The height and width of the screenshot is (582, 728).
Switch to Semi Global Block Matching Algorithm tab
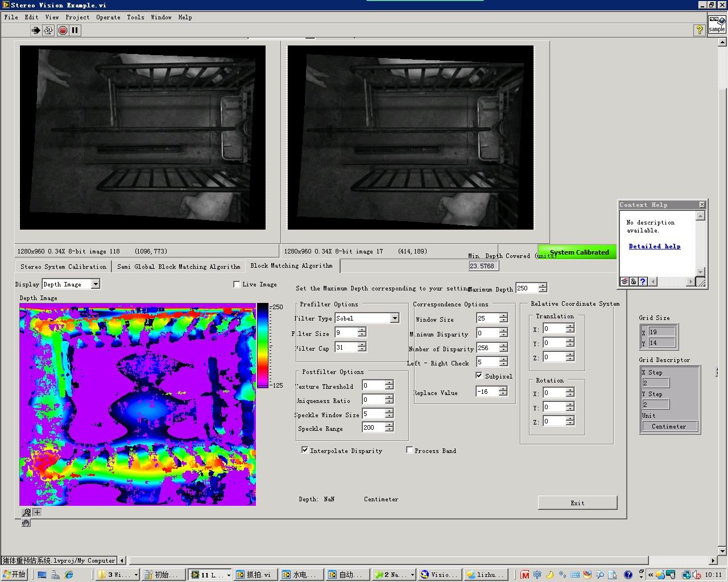click(179, 267)
